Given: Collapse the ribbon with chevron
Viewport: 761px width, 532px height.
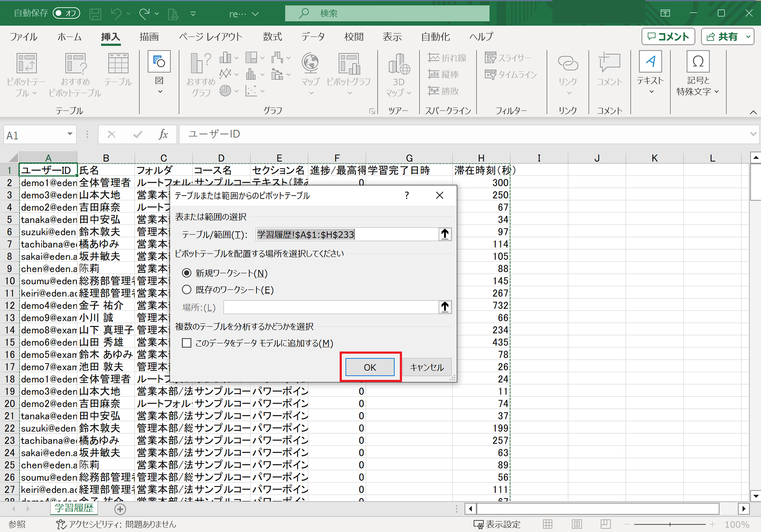Looking at the screenshot, I should [753, 112].
